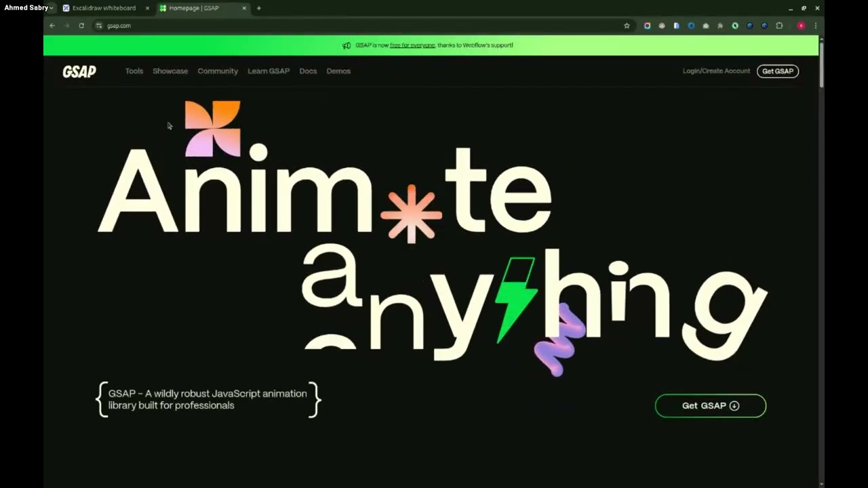This screenshot has height=488, width=868.
Task: Open the Extensions puzzle-piece menu
Action: 779,26
